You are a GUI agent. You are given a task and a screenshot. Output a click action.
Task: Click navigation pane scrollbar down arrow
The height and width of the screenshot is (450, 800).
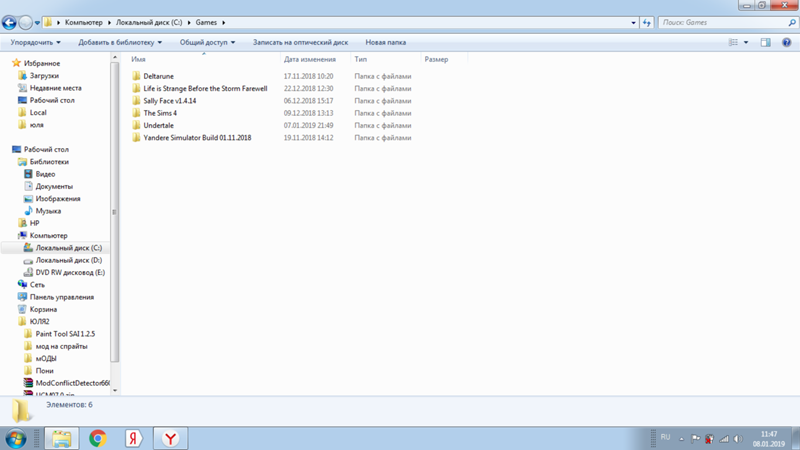point(115,390)
